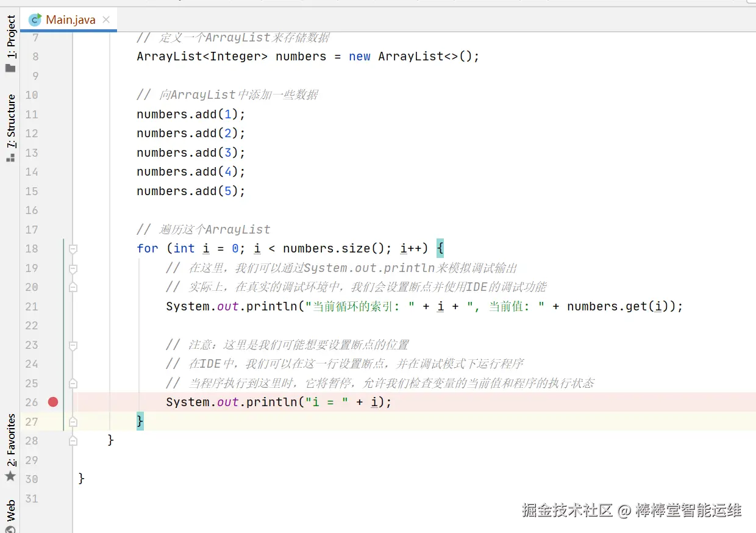Click the closing brace on line 30
The width and height of the screenshot is (756, 533).
click(x=82, y=479)
